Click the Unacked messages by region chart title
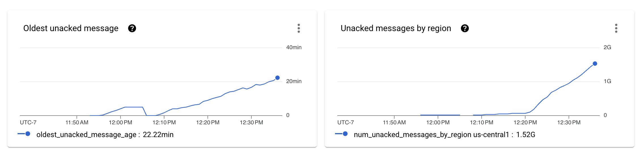644x156 pixels. pos(396,28)
